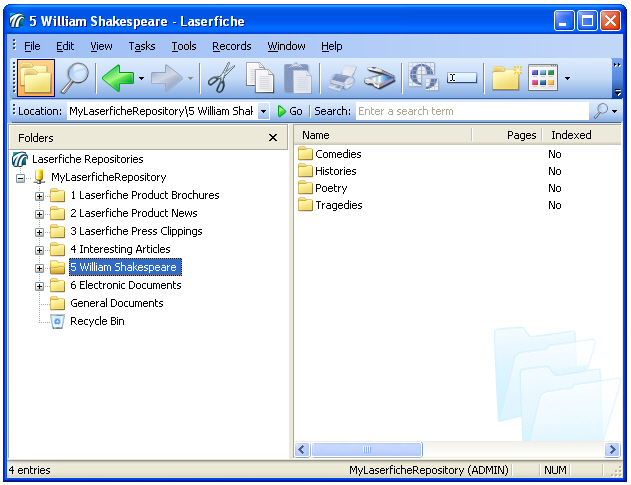Select 6 Electronic Documents in tree
Viewport: 631px width, 485px height.
click(126, 285)
